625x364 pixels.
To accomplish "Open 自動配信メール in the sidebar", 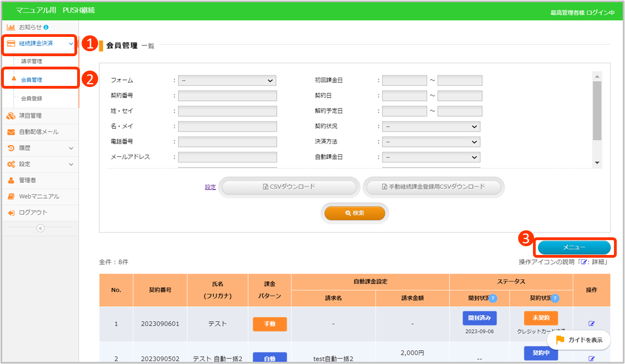I will coord(39,132).
